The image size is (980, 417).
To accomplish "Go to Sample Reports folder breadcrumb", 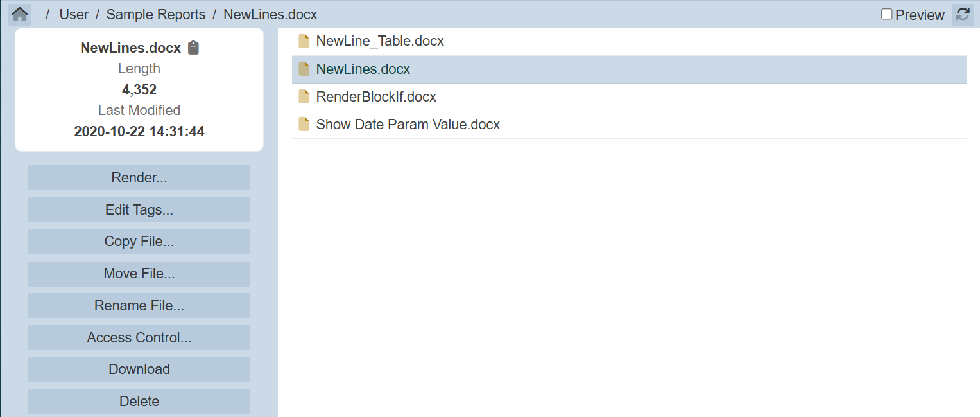I will point(156,15).
